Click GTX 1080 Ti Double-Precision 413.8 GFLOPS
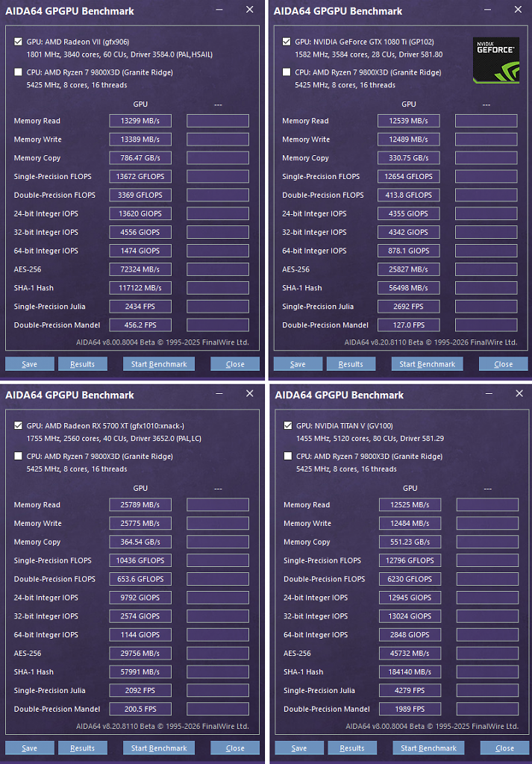This screenshot has height=764, width=532. point(409,195)
